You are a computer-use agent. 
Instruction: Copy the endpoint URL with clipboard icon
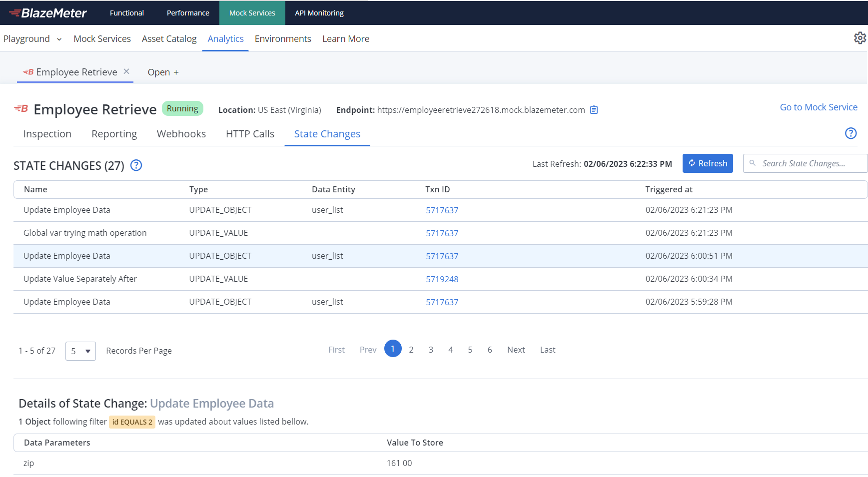594,110
